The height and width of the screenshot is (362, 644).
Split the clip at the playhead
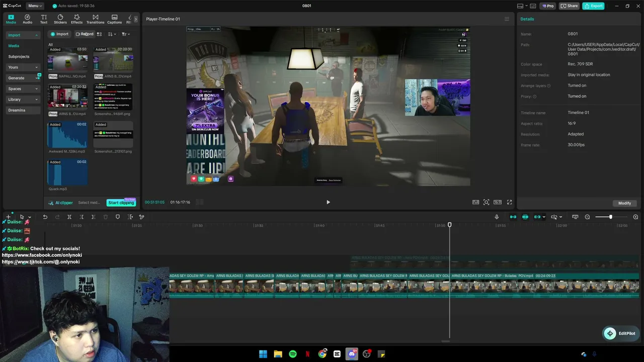pos(69,217)
